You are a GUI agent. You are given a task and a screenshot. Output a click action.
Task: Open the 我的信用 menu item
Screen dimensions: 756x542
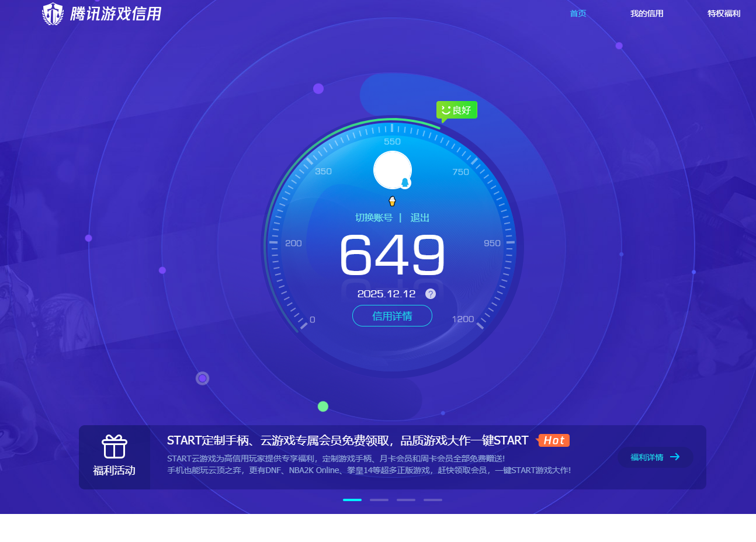coord(647,13)
